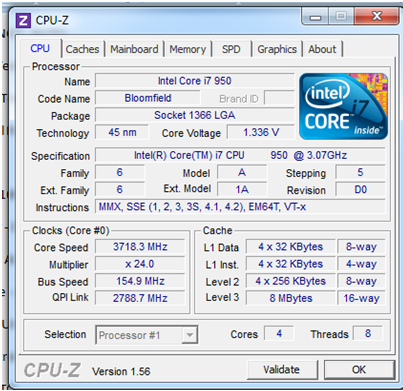Show the About tab
Screen dimensions: 403x391
click(x=322, y=49)
